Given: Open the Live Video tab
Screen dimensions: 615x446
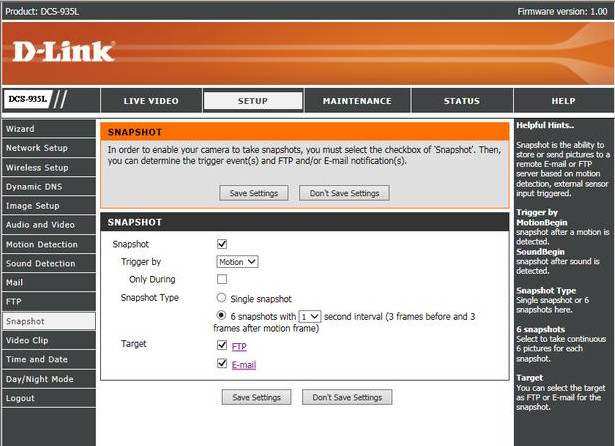Looking at the screenshot, I should 151,101.
